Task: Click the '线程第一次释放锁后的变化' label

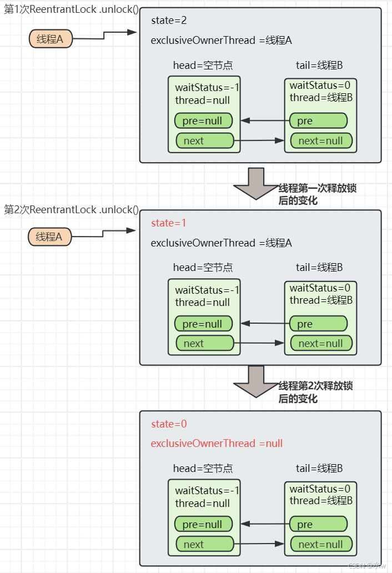Action: coord(318,194)
